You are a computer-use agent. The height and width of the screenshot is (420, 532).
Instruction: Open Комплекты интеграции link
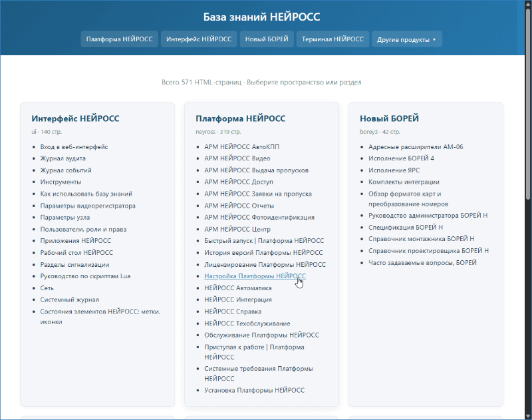pos(404,182)
